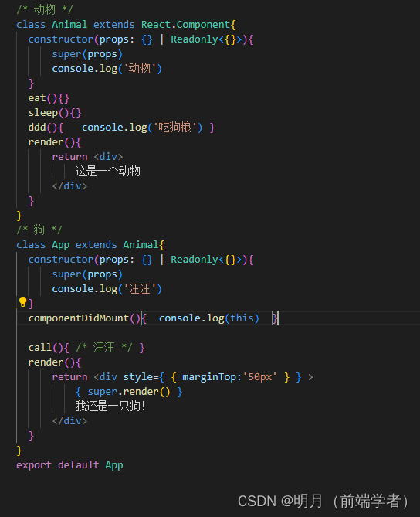Screen dimensions: 420x517
Task: Click the lightbulb quick-fix icon
Action: pyautogui.click(x=22, y=301)
